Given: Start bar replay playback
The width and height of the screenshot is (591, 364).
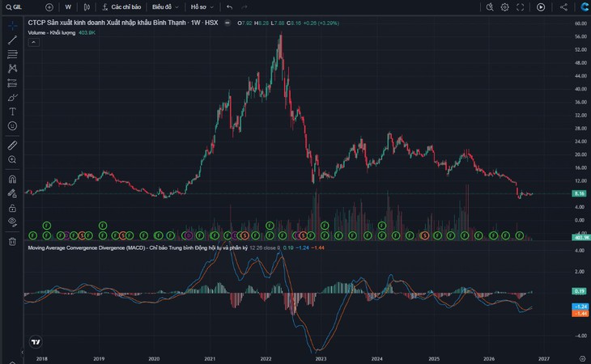Looking at the screenshot, I should [541, 7].
